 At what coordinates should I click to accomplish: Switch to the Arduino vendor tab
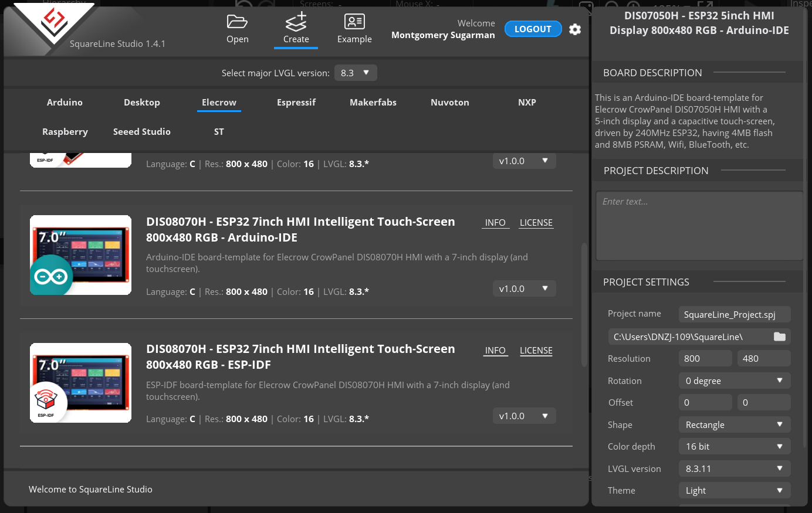(x=65, y=102)
